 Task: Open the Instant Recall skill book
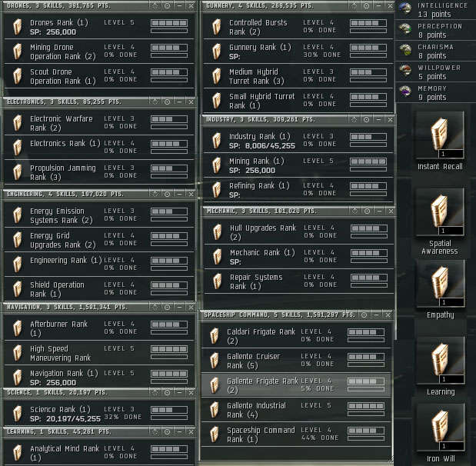tap(440, 135)
